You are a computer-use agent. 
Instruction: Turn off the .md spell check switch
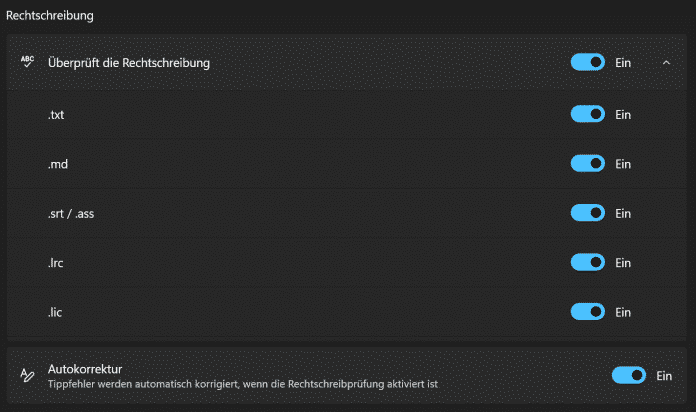click(x=588, y=163)
